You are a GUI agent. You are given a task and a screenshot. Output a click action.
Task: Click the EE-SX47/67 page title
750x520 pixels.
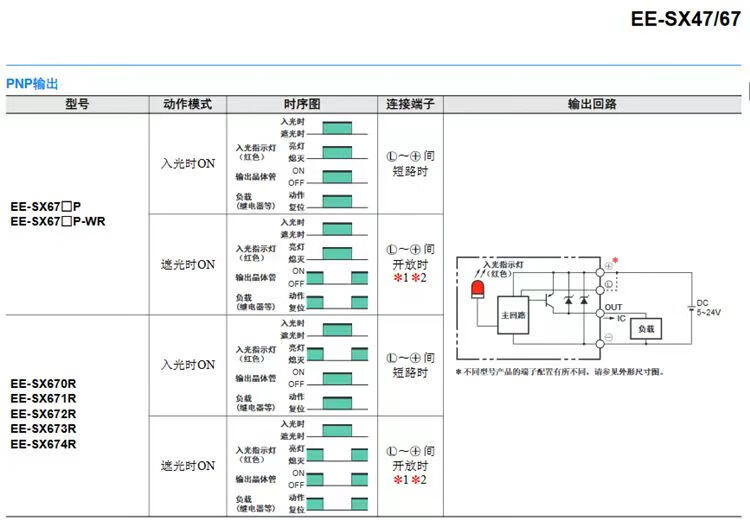[687, 19]
